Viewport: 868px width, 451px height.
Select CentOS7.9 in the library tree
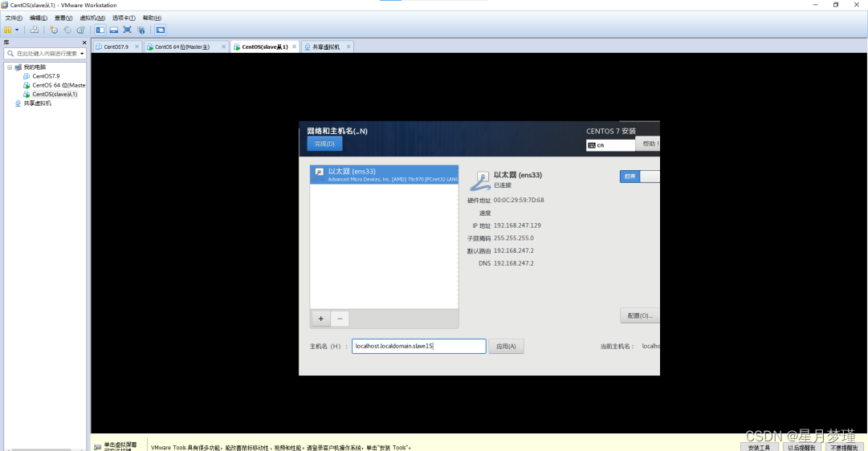pyautogui.click(x=46, y=75)
